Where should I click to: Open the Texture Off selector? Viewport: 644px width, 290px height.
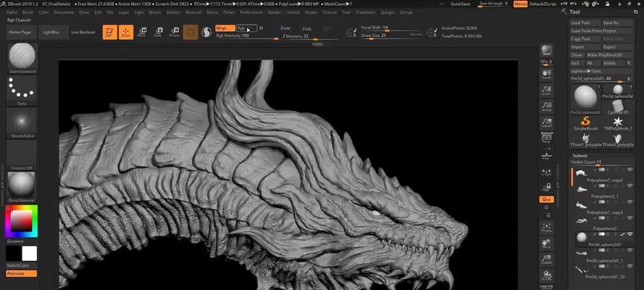[22, 156]
